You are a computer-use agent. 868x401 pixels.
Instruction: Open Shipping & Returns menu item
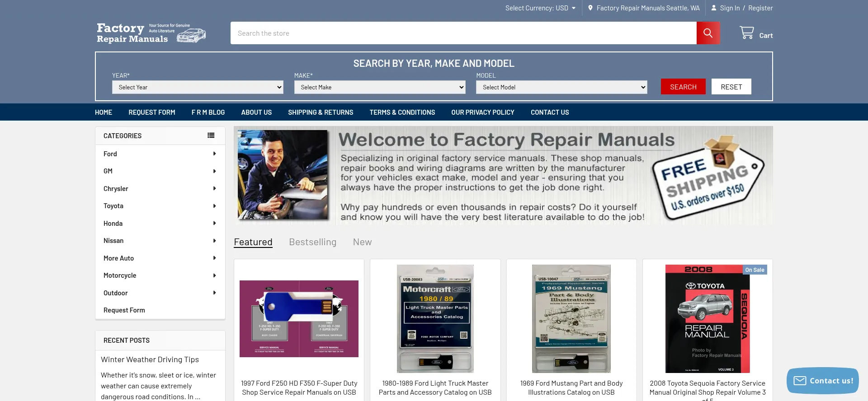[x=321, y=112]
